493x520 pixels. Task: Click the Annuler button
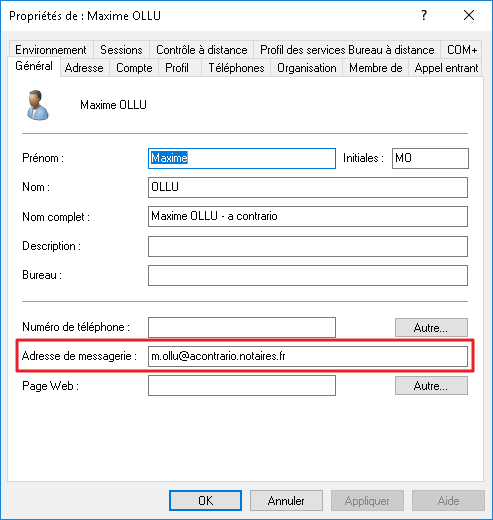tap(286, 500)
